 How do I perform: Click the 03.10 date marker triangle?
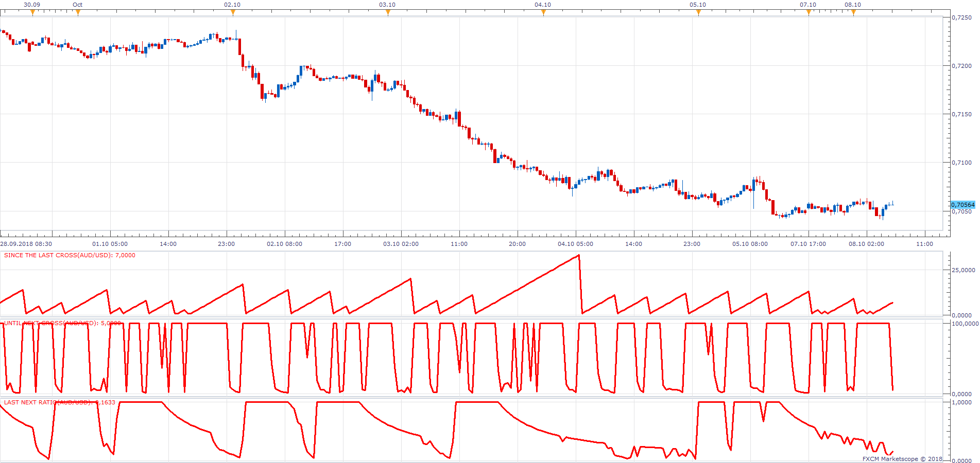pyautogui.click(x=388, y=13)
